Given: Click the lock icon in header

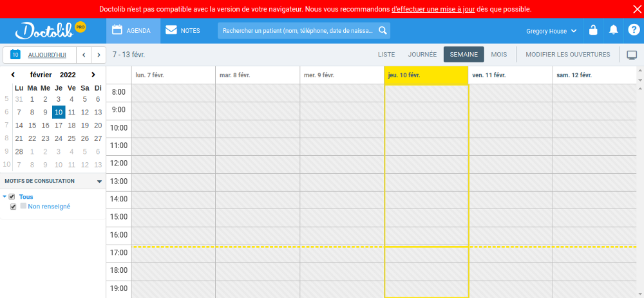Looking at the screenshot, I should tap(592, 30).
